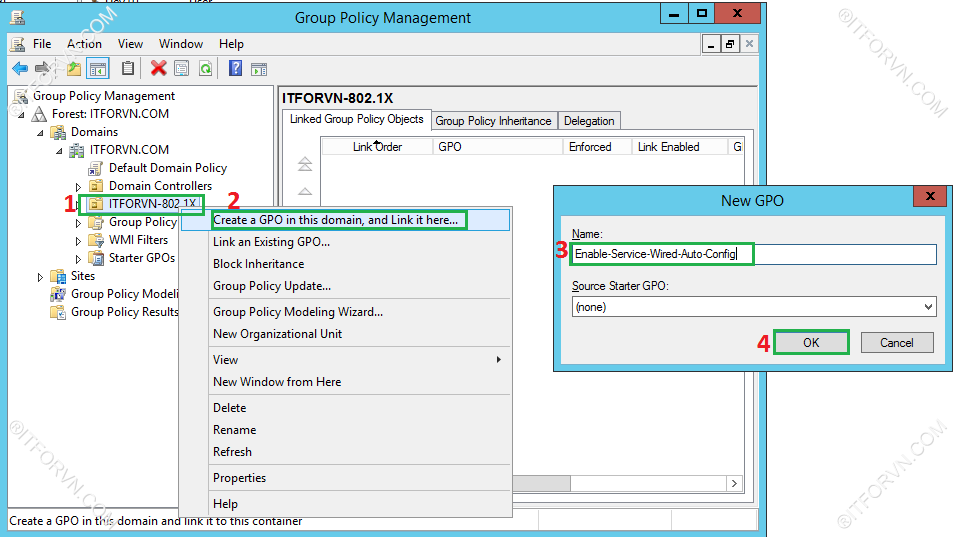Open the Delegation tab
Image resolution: width=954 pixels, height=537 pixels.
click(589, 121)
